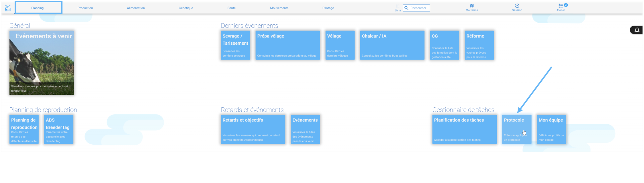Screen dimensions: 644x183
Task: Open the Atelier tasks icon
Action: click(x=561, y=6)
